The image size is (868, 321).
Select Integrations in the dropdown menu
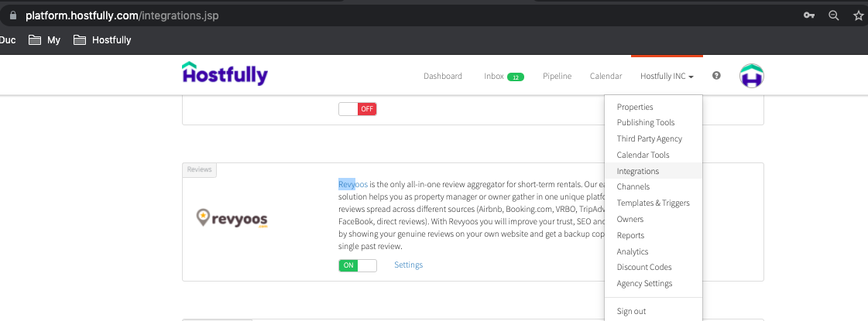point(654,171)
